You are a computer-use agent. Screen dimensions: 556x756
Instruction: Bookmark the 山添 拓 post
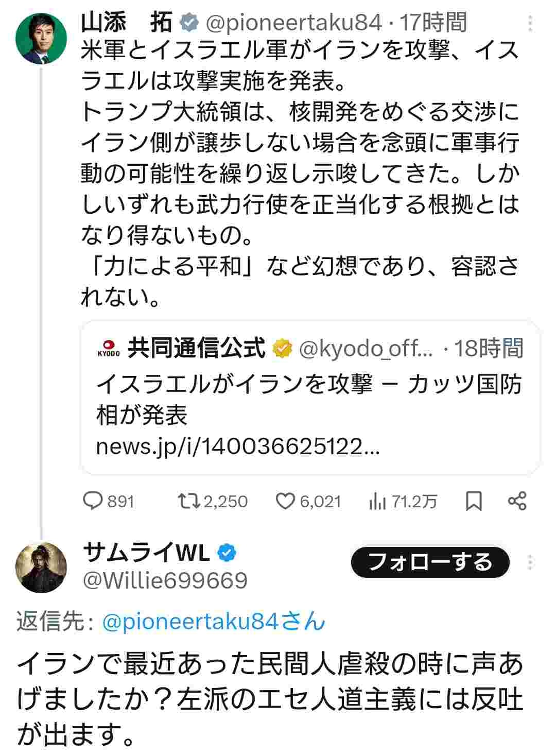pos(474,501)
